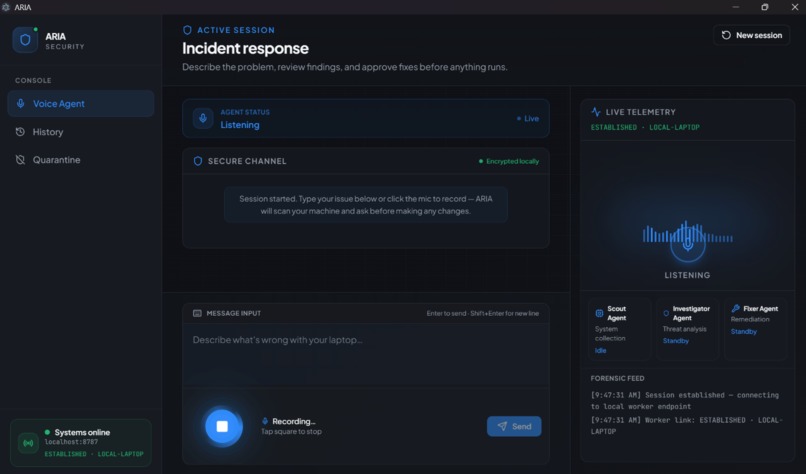The width and height of the screenshot is (806, 474).
Task: Click ESTABLISHED · LOCAL-LAPTOP under Live Telemetry
Action: [645, 127]
